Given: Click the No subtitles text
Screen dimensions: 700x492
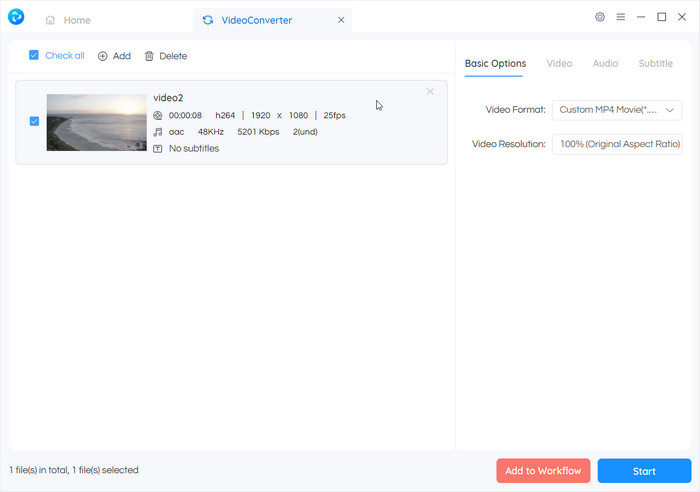Looking at the screenshot, I should pos(194,149).
